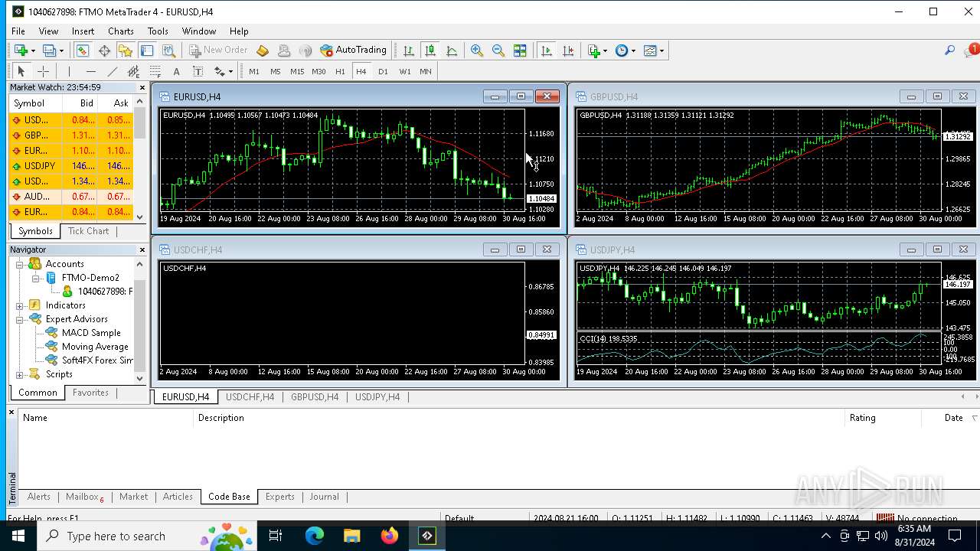Switch chart to Candlesticks
This screenshot has height=551, width=980.
[430, 51]
